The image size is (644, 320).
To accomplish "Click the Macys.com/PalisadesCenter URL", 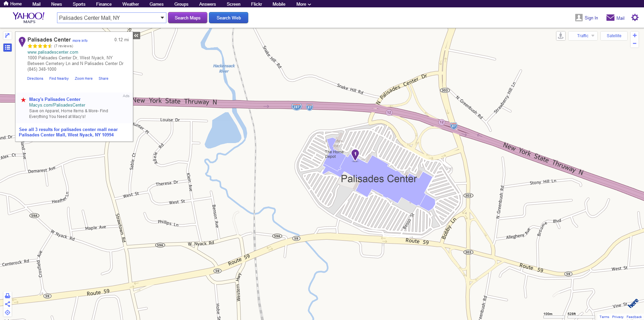I will (x=57, y=105).
